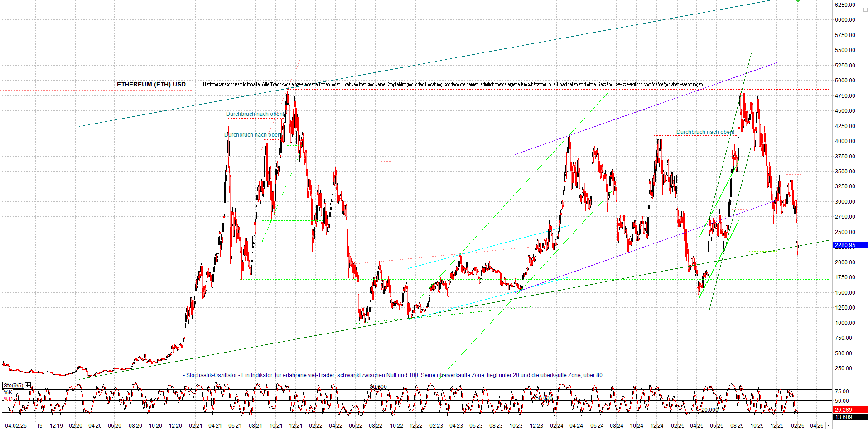Click the rightmost 'Durchbruch nach oben!' annotation
This screenshot has height=429, width=868.
click(705, 132)
